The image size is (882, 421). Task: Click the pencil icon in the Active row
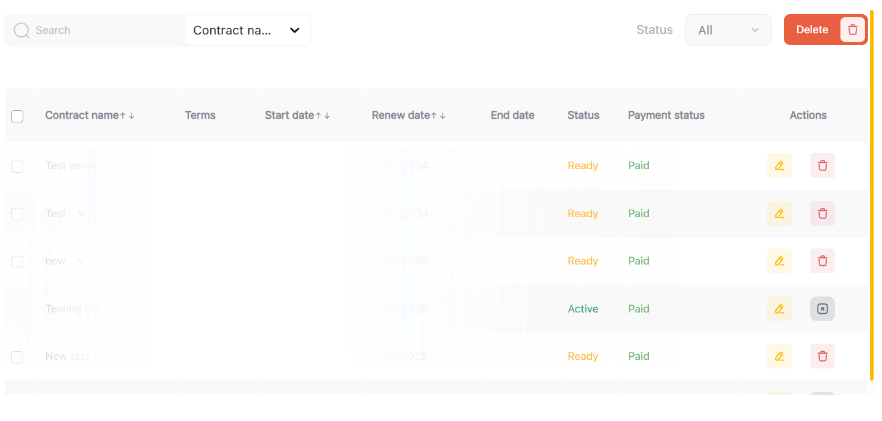coord(779,309)
